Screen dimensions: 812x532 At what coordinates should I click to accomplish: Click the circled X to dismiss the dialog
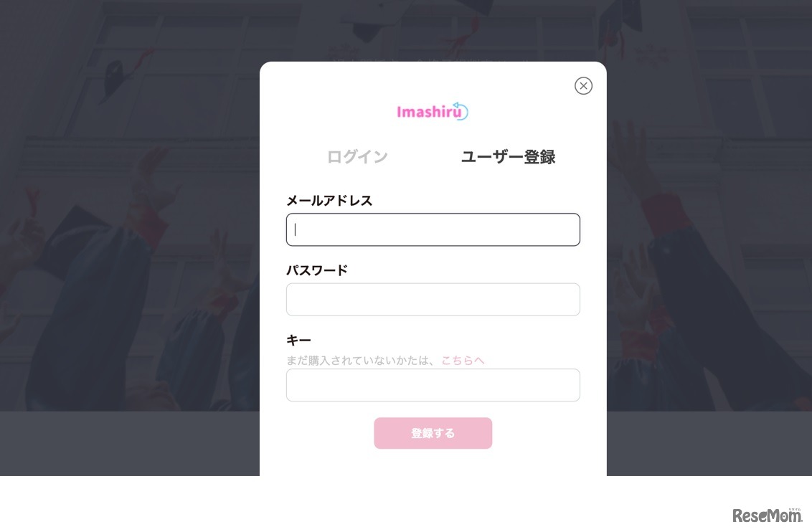(583, 85)
